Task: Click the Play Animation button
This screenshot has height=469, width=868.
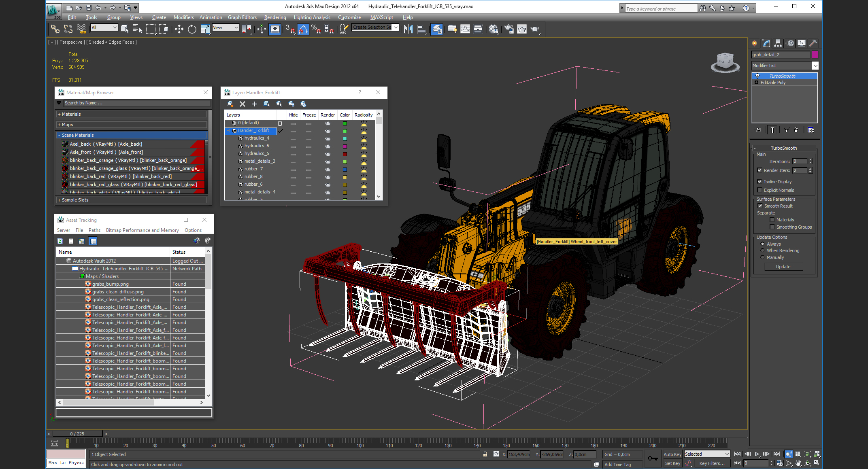Action: (757, 454)
